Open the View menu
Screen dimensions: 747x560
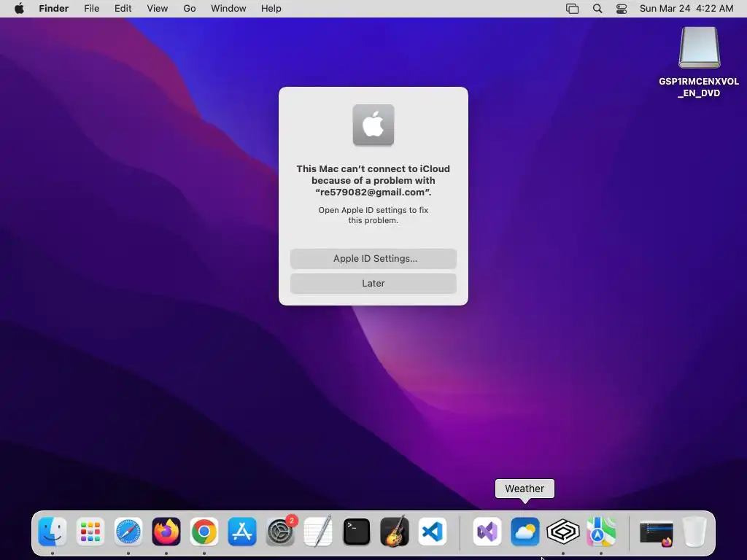pyautogui.click(x=158, y=9)
